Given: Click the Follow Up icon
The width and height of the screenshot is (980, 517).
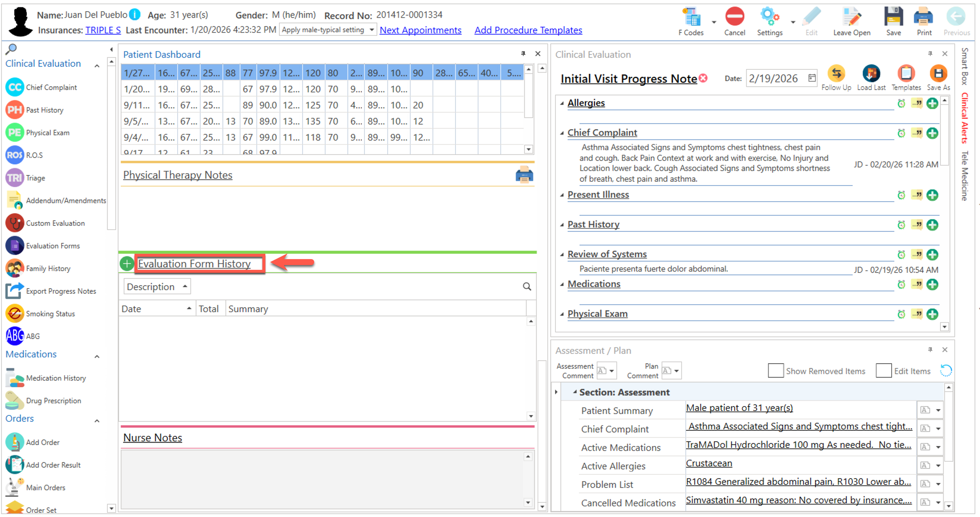Looking at the screenshot, I should tap(836, 74).
